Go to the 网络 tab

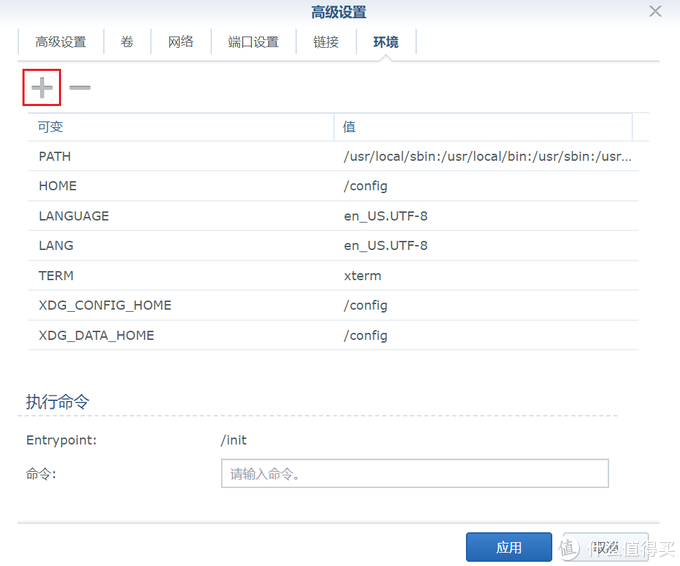[180, 42]
